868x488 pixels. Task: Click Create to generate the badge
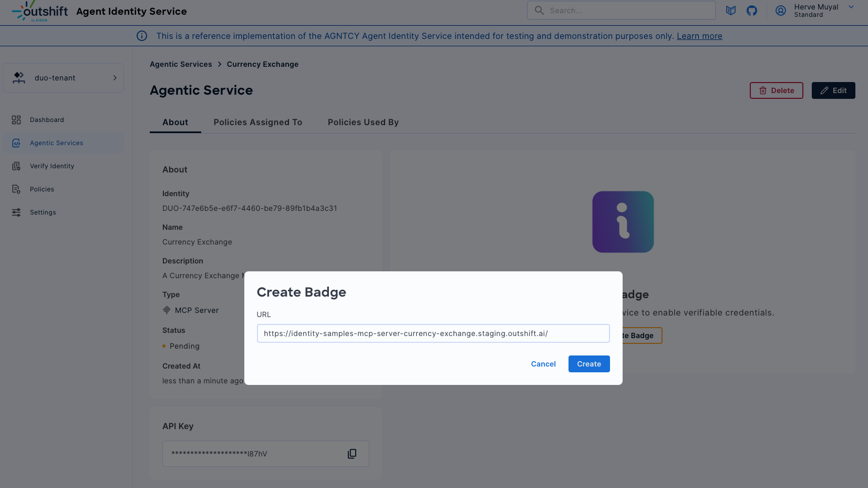(x=588, y=363)
